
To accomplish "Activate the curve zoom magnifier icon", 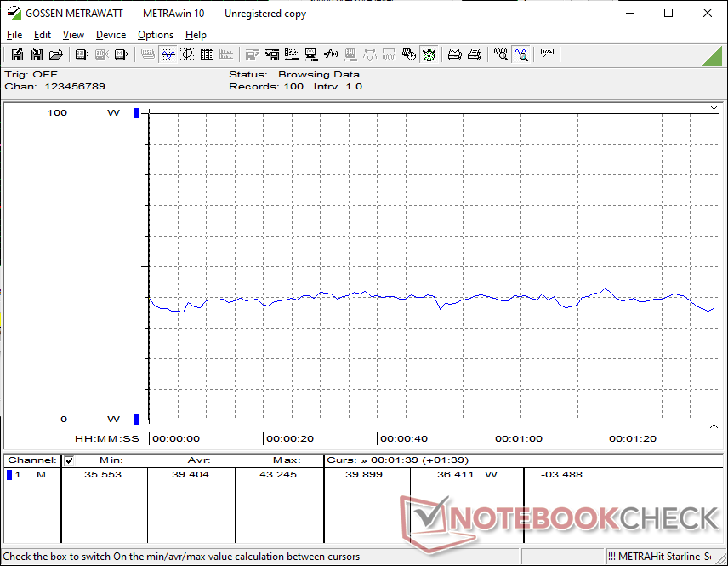I will tap(521, 54).
